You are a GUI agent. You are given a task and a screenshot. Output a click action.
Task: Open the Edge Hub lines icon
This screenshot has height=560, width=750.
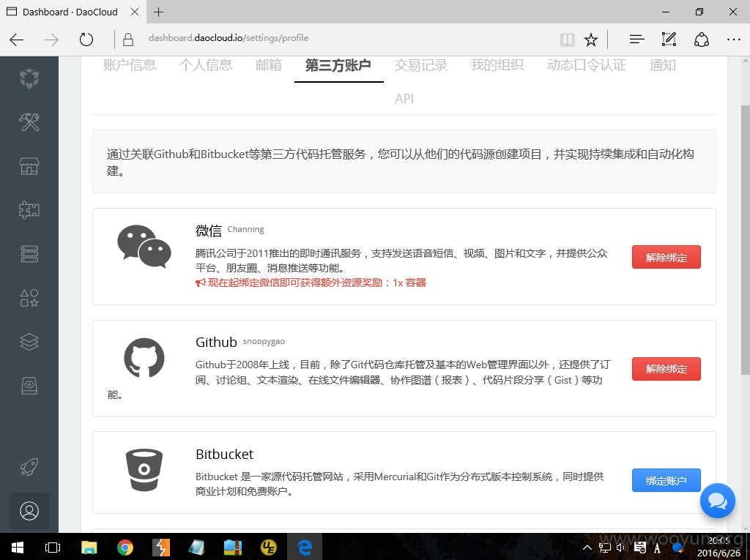click(x=636, y=40)
